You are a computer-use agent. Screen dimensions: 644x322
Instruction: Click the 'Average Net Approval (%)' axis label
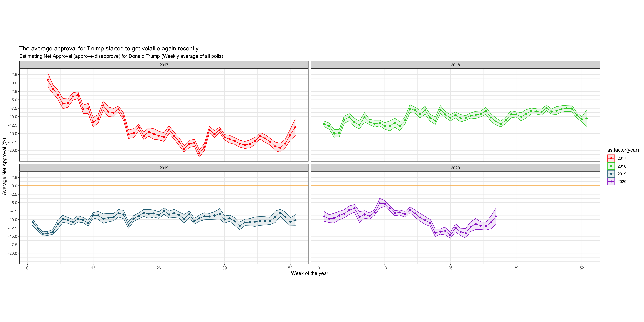point(4,166)
